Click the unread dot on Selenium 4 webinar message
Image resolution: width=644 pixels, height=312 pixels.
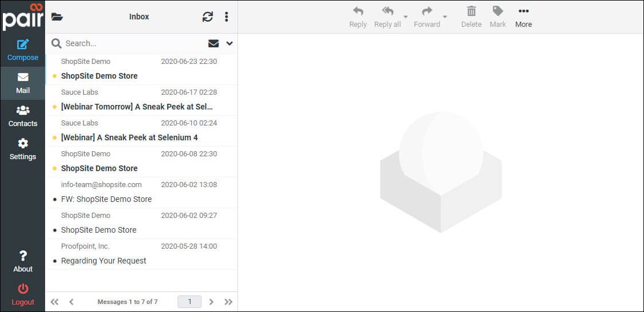click(55, 137)
